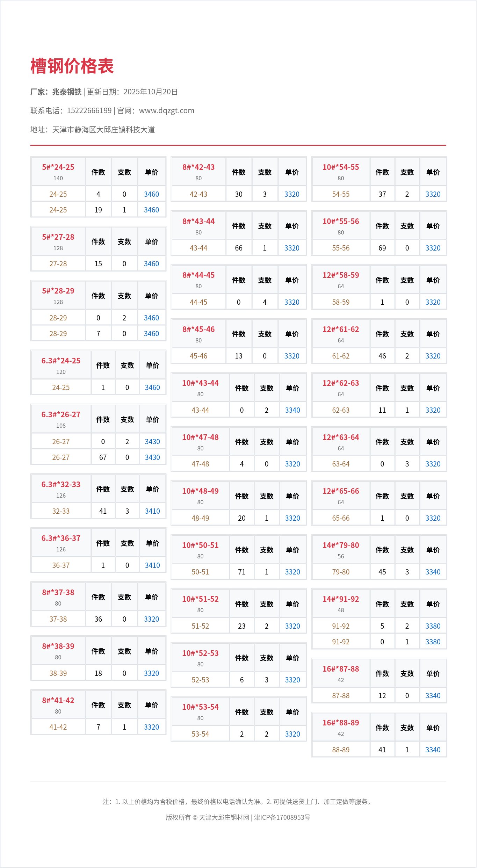
Task: Click the phone number 15222666199
Action: [x=89, y=111]
